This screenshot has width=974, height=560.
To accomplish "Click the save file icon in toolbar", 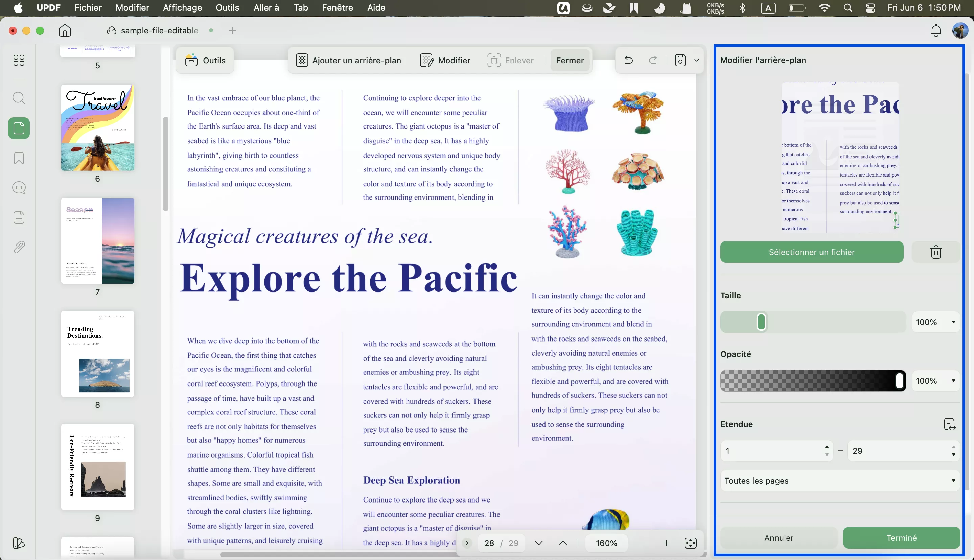I will 680,60.
